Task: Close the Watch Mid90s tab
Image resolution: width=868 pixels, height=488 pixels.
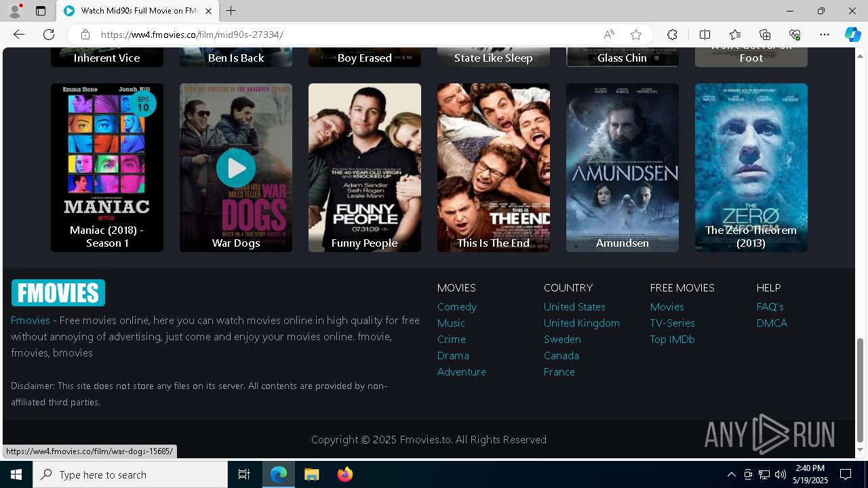Action: pos(208,11)
